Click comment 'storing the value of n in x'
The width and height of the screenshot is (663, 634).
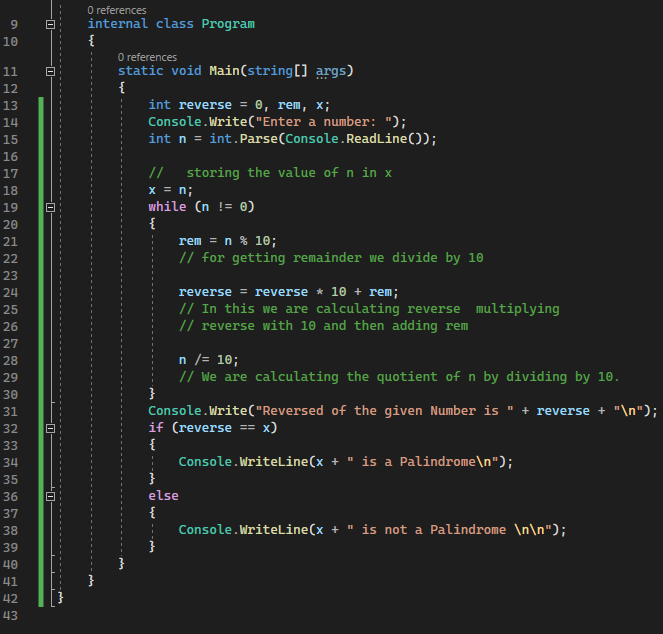click(289, 173)
